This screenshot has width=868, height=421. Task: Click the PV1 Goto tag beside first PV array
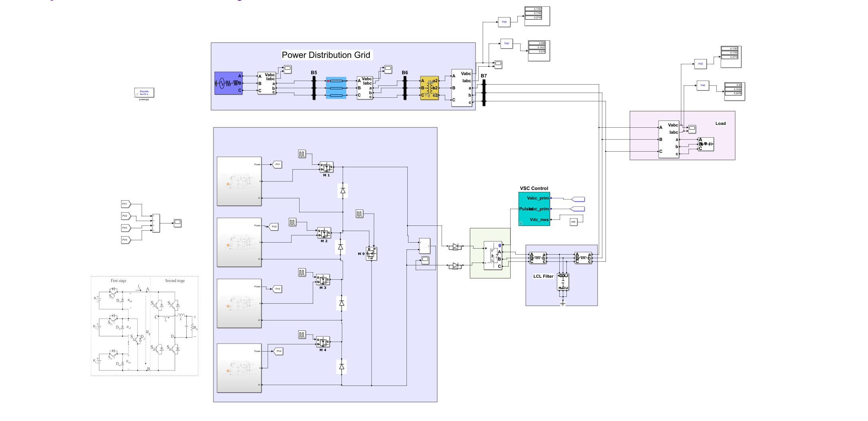tap(277, 164)
